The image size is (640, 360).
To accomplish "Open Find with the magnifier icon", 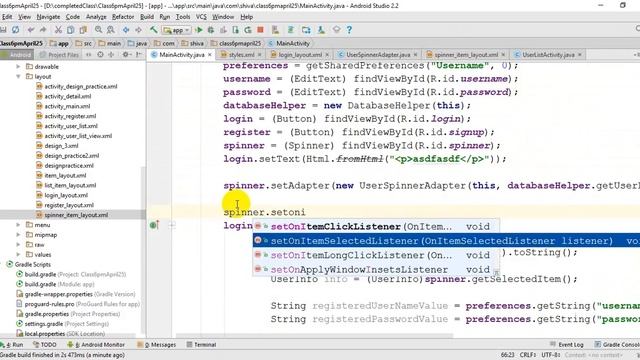I will tap(98, 30).
